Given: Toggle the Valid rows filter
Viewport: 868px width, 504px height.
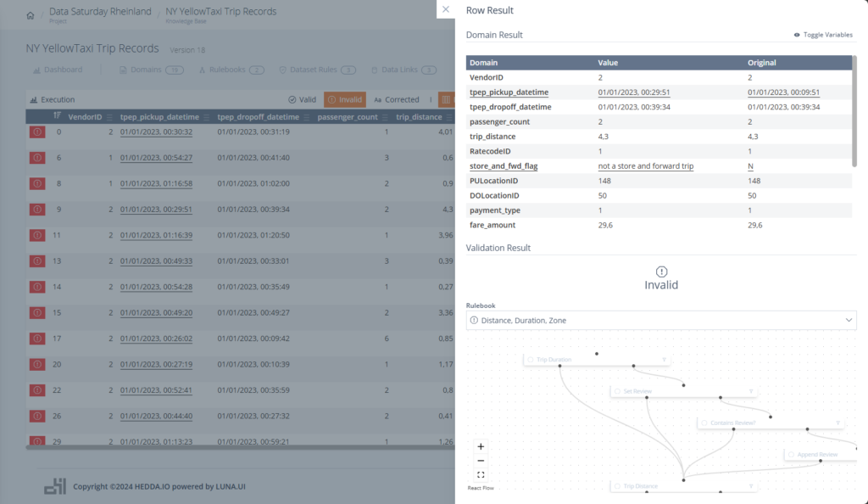Looking at the screenshot, I should point(303,99).
